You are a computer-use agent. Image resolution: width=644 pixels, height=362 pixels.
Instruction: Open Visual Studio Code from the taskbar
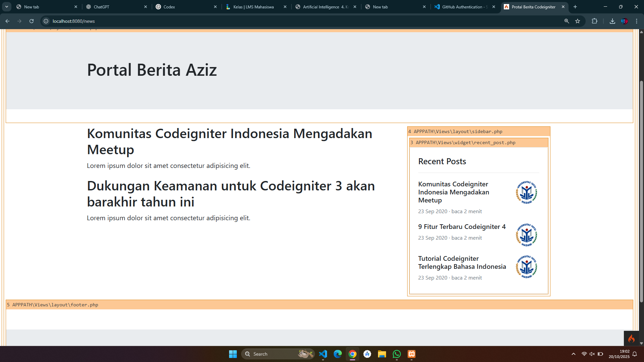click(x=323, y=354)
